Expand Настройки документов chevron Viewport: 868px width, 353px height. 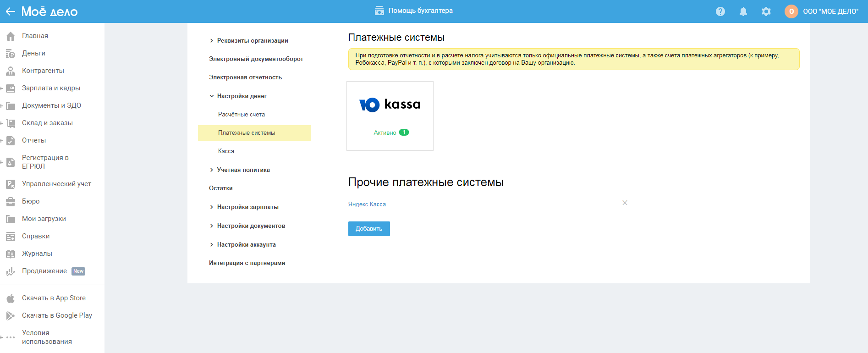coord(212,226)
